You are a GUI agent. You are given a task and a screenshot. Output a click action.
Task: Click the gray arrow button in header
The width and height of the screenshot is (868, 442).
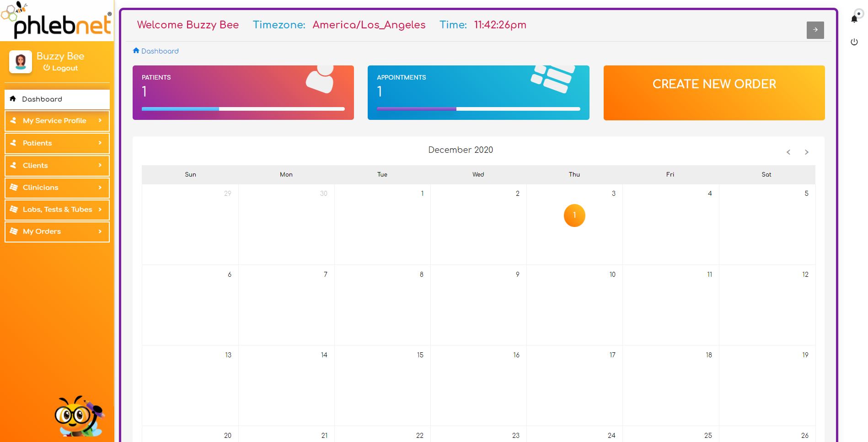(815, 30)
